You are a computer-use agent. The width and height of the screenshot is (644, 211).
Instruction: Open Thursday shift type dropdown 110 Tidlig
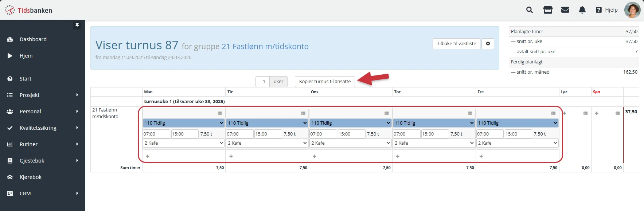[x=434, y=123]
